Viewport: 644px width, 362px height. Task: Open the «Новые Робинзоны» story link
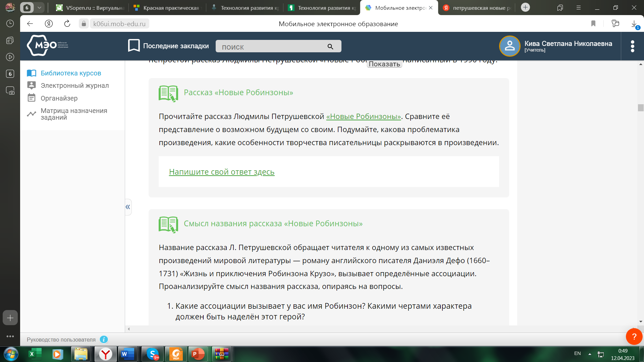(364, 116)
